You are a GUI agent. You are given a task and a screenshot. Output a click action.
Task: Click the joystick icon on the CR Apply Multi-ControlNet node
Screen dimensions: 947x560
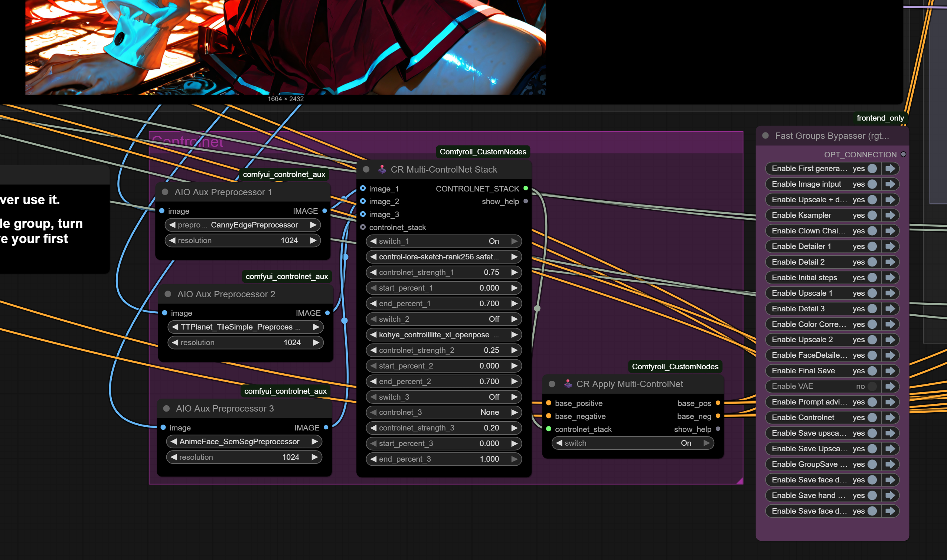(568, 384)
